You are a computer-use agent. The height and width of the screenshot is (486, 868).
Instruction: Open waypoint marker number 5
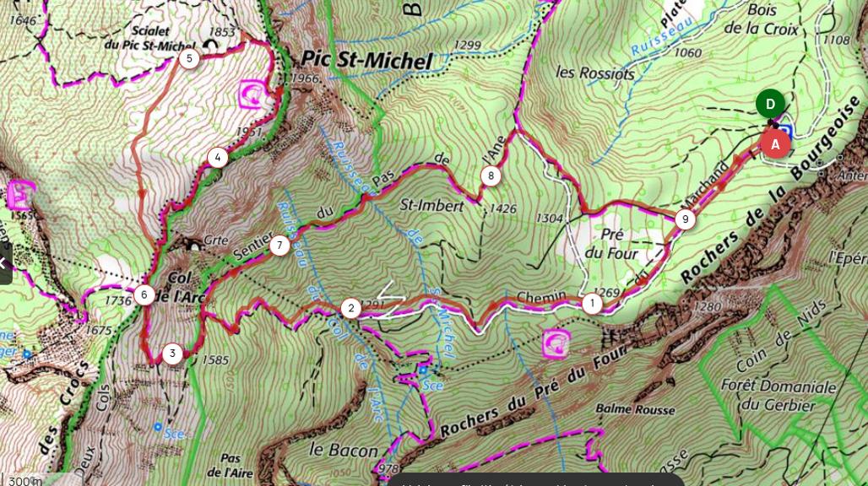click(189, 58)
